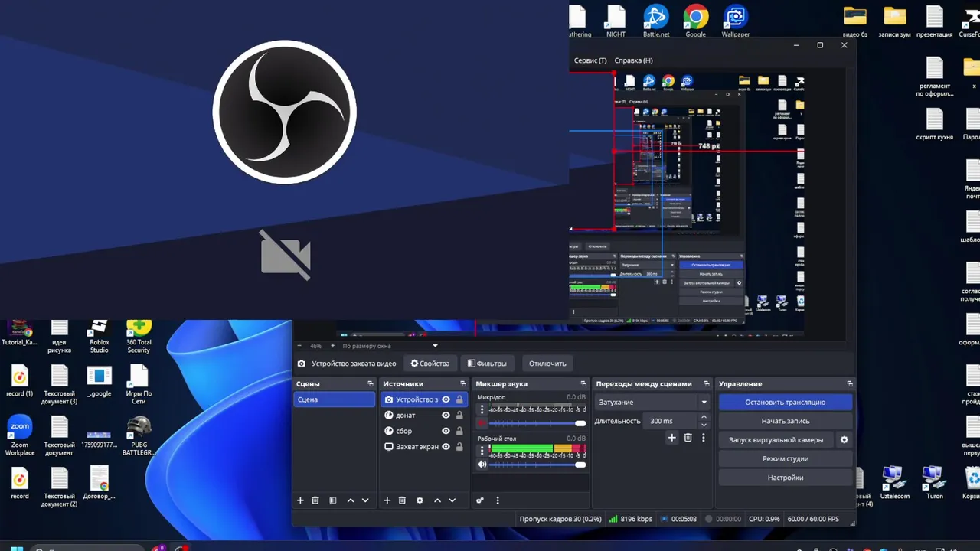Move source down in Источники list

452,500
